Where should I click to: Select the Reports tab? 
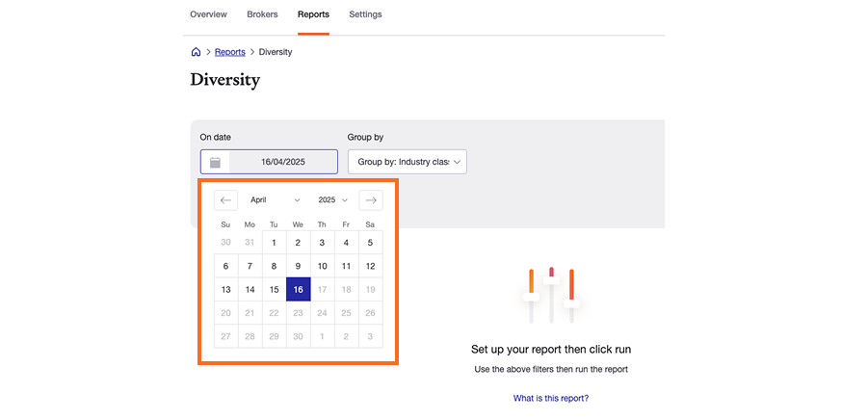pyautogui.click(x=313, y=14)
